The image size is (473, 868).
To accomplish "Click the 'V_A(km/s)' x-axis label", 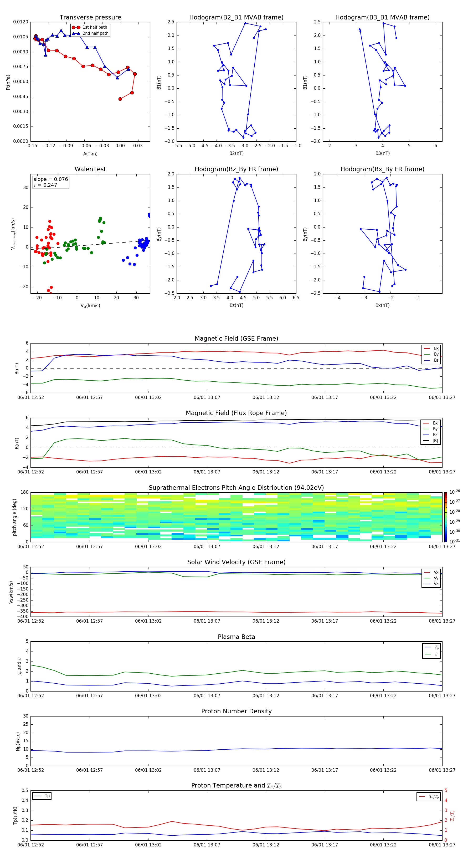I will [90, 306].
